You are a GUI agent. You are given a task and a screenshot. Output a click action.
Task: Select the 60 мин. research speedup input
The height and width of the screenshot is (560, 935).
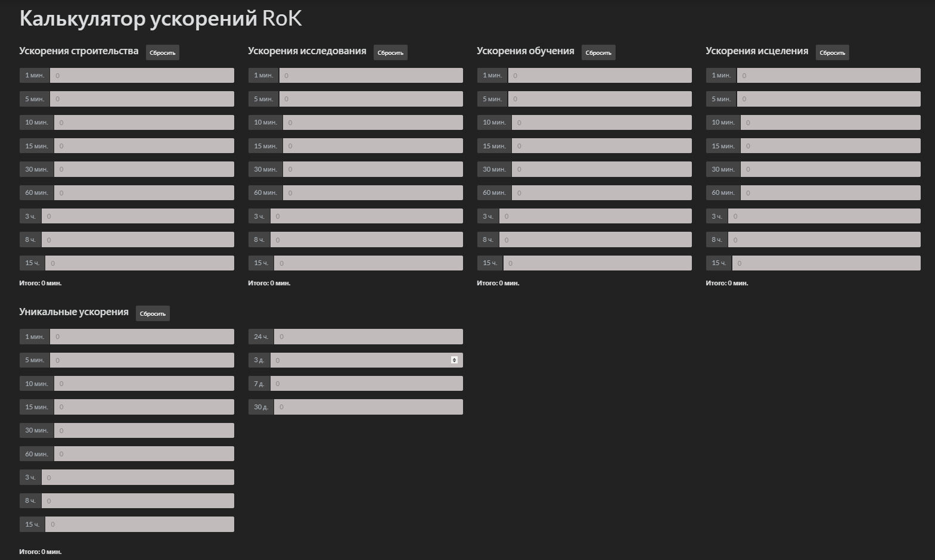click(373, 192)
